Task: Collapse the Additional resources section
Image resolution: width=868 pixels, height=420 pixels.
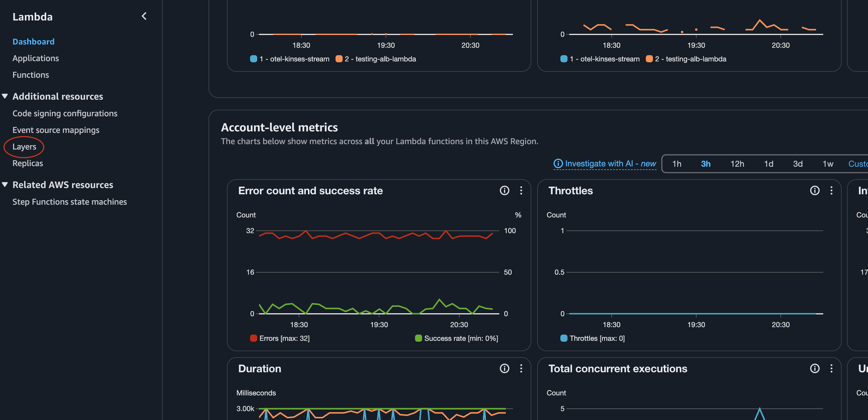Action: [x=5, y=96]
